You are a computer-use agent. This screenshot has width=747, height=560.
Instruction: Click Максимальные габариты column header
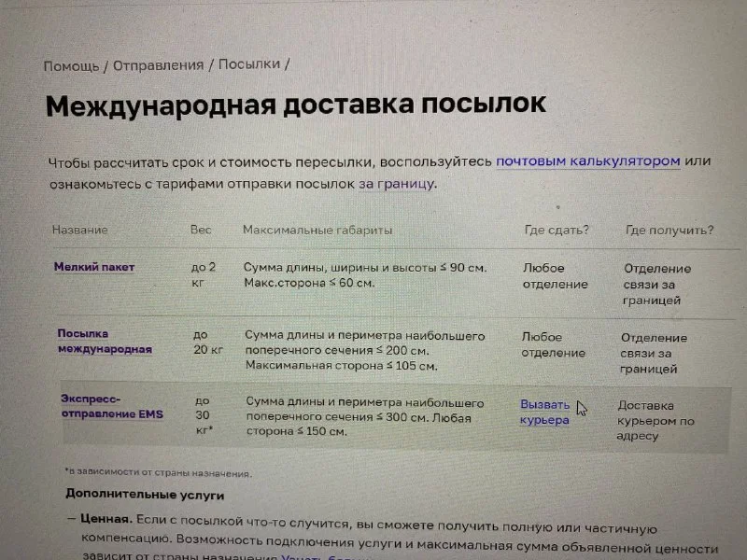pos(317,230)
